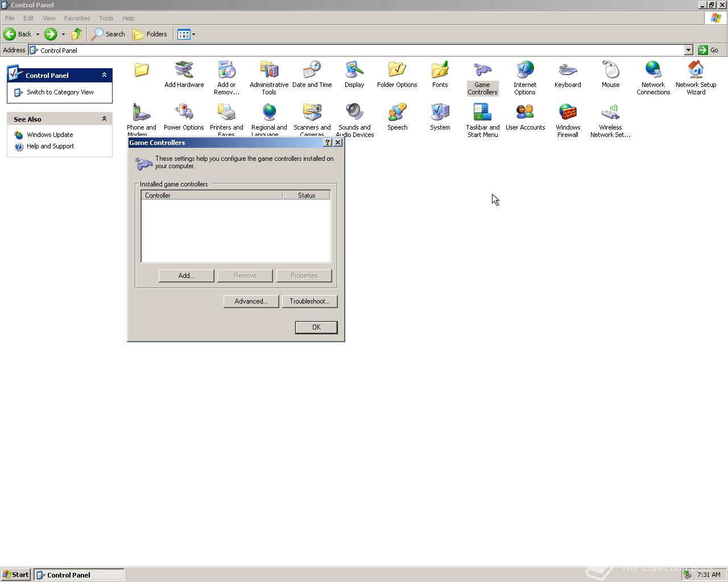This screenshot has height=582, width=728.
Task: Open the Mouse icon
Action: pos(610,74)
